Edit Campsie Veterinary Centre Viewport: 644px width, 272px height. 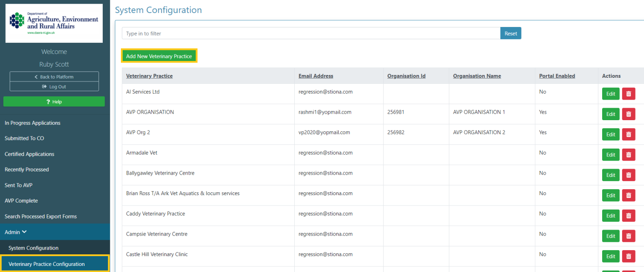611,236
